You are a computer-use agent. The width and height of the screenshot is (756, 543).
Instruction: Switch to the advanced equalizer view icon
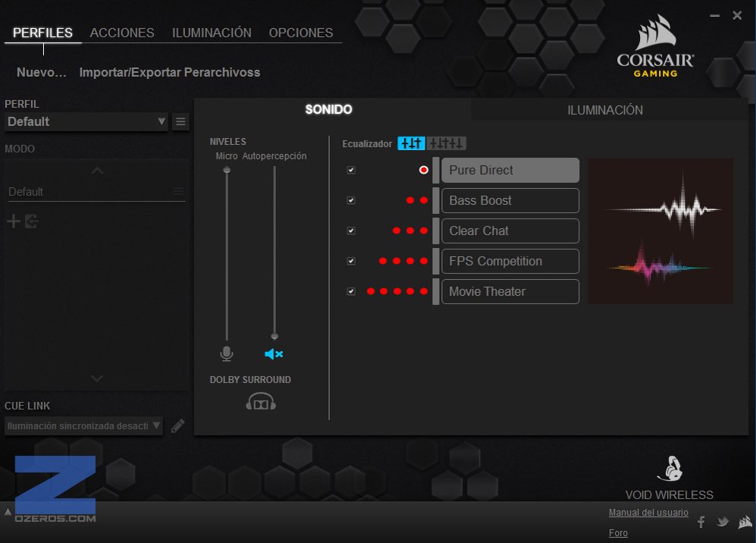click(446, 143)
